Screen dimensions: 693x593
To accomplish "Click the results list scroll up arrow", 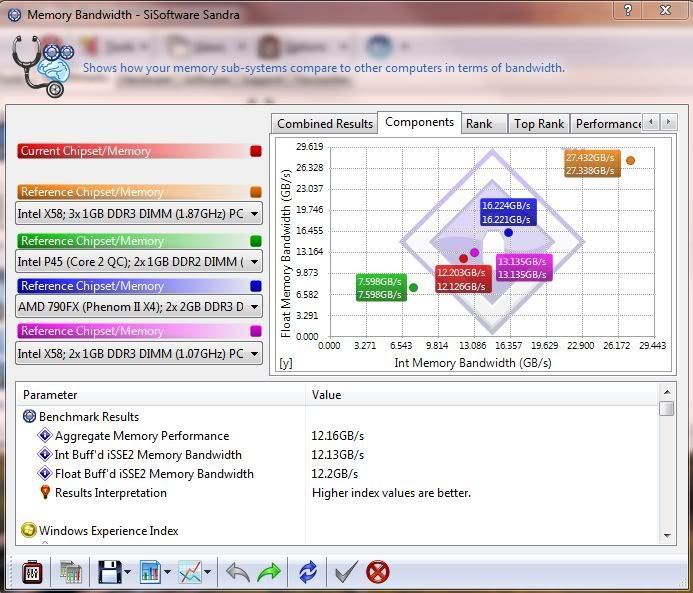I will tap(667, 392).
